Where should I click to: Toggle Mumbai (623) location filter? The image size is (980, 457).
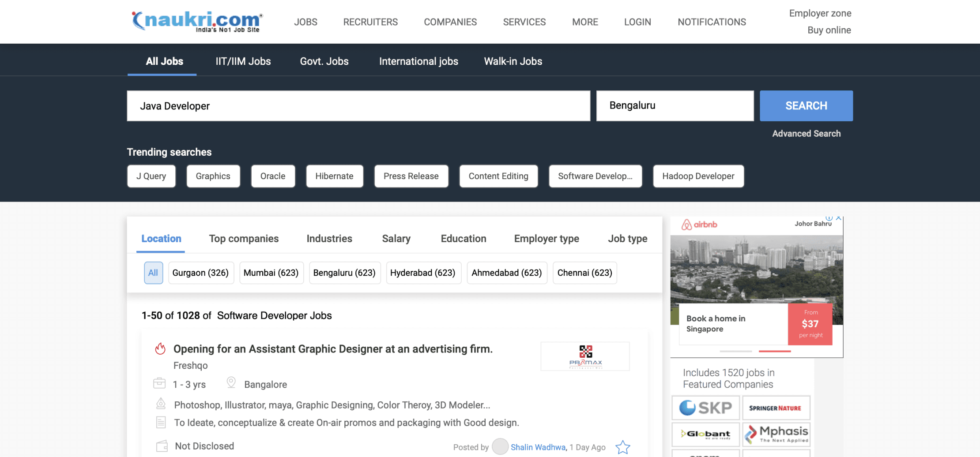271,273
